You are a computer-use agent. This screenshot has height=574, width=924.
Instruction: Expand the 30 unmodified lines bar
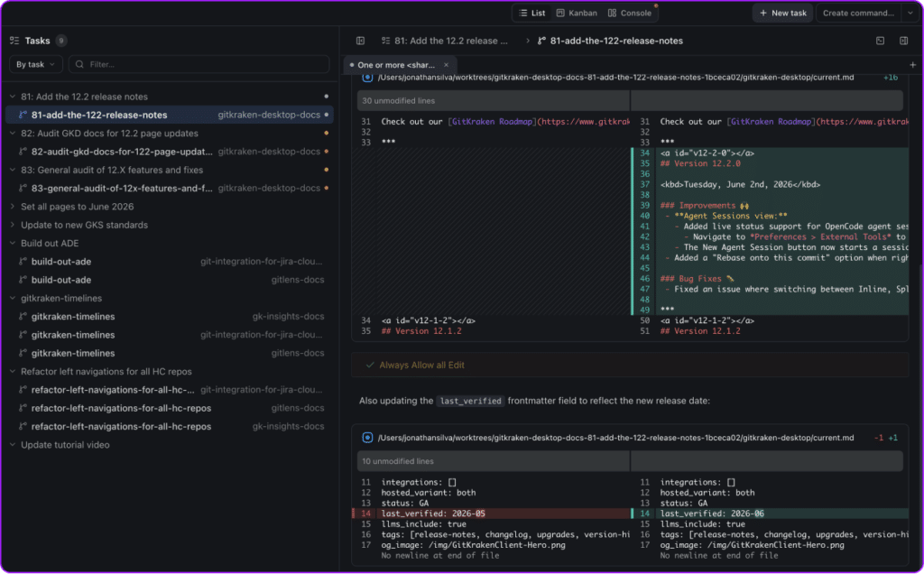630,101
